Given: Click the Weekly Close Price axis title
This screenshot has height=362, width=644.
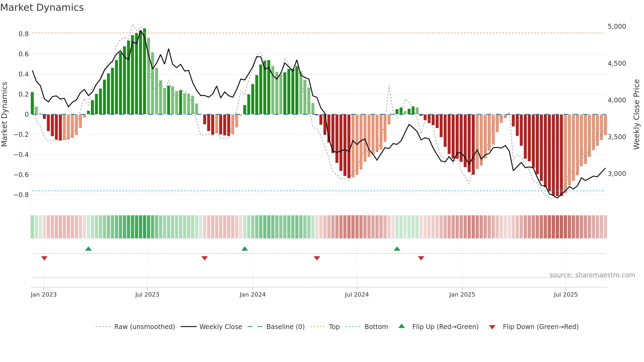Looking at the screenshot, I should pyautogui.click(x=636, y=114).
